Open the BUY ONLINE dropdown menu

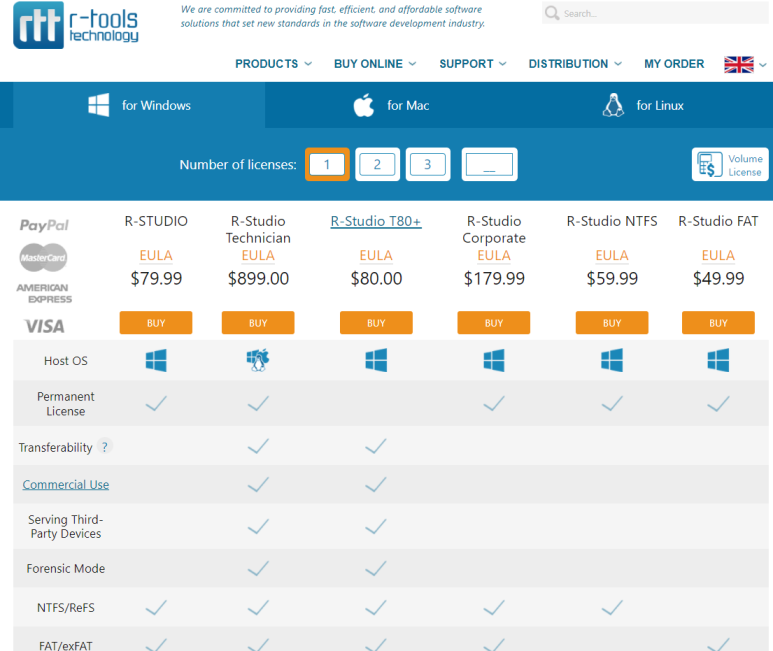click(x=375, y=64)
